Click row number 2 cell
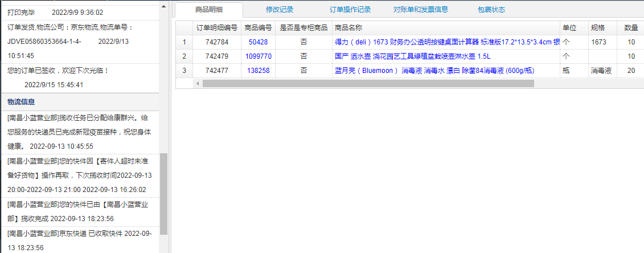 click(x=184, y=56)
